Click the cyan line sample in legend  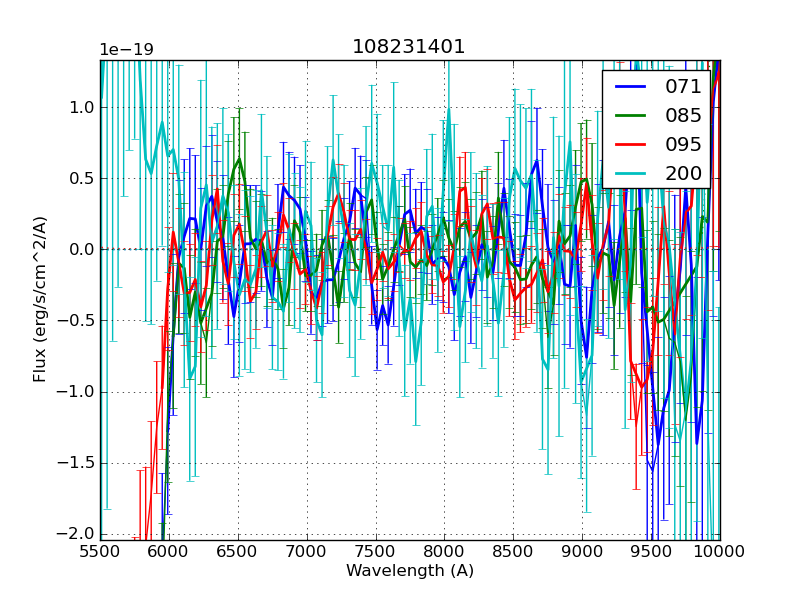click(630, 173)
